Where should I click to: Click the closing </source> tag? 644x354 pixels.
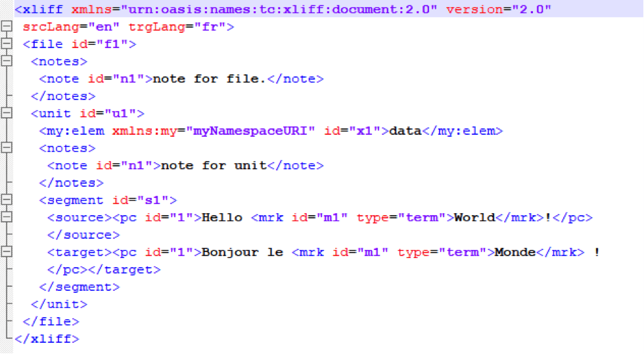click(x=83, y=235)
